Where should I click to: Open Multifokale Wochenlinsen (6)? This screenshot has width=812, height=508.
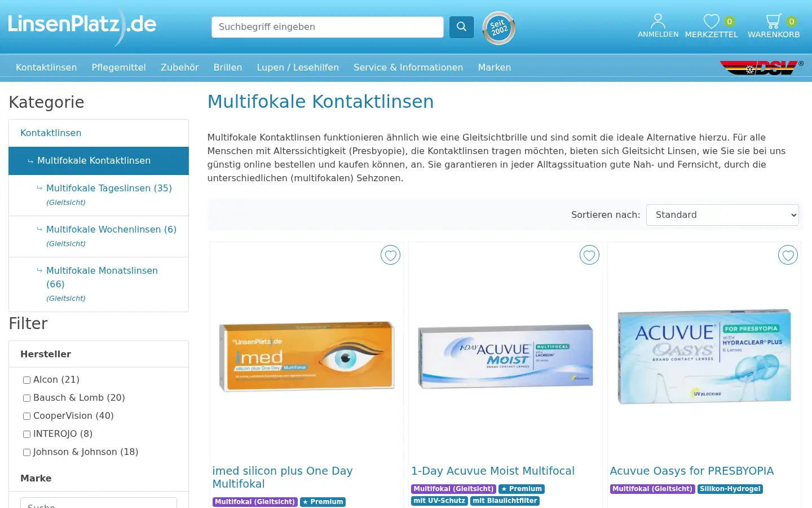coord(111,229)
